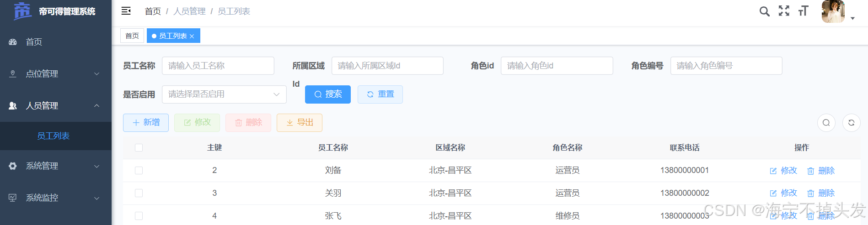Click 删除 in 关羽 row
The height and width of the screenshot is (225, 868).
(821, 193)
